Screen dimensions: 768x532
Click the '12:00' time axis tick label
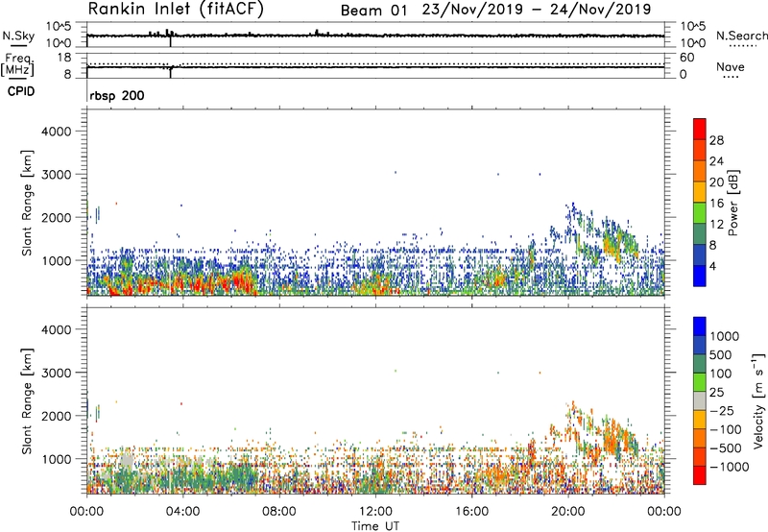click(375, 512)
